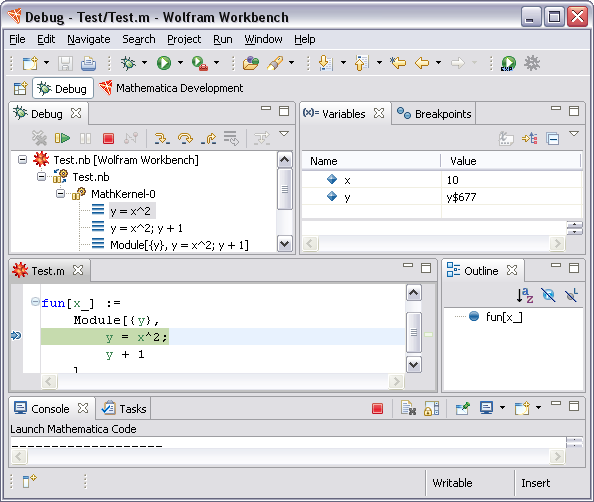Toggle Pin Console icon
This screenshot has height=502, width=594.
(463, 408)
